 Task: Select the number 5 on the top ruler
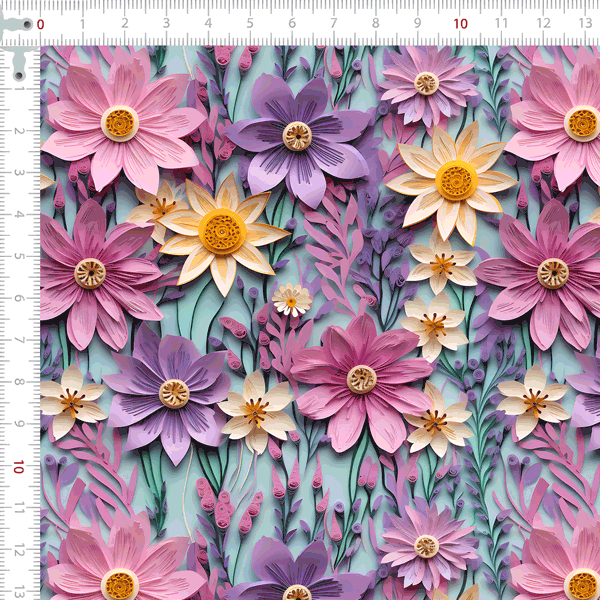(x=250, y=23)
